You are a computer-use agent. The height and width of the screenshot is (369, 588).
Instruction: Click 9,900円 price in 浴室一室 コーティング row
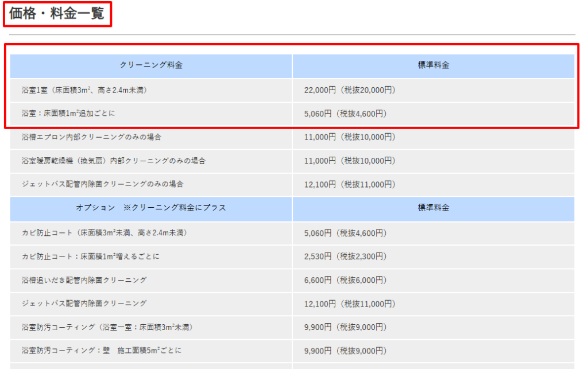345,327
